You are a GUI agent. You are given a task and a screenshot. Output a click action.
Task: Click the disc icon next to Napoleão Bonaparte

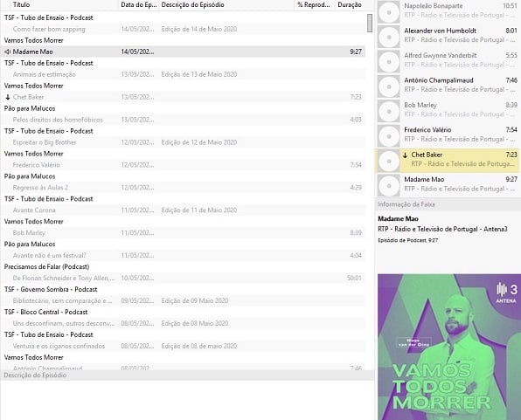tap(389, 12)
